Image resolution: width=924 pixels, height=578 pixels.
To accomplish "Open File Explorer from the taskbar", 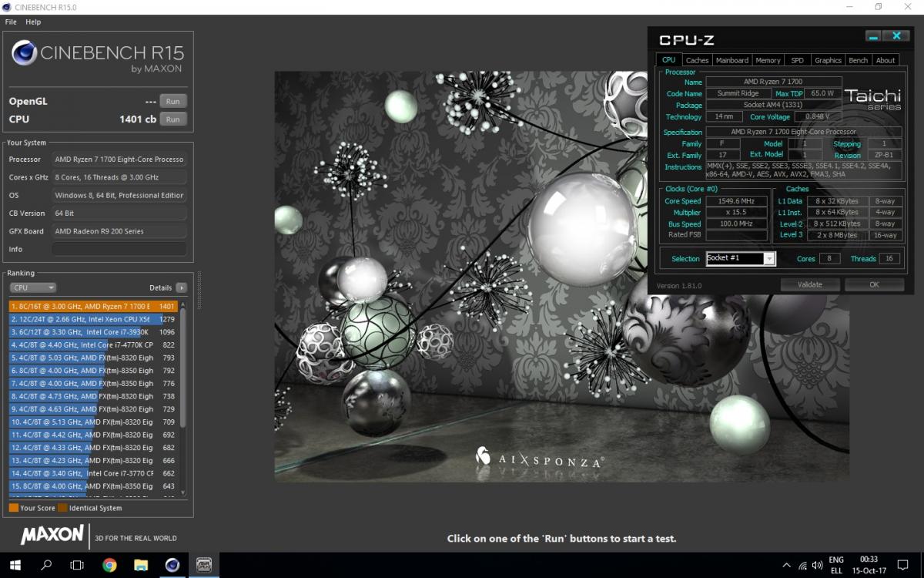I will point(141,565).
